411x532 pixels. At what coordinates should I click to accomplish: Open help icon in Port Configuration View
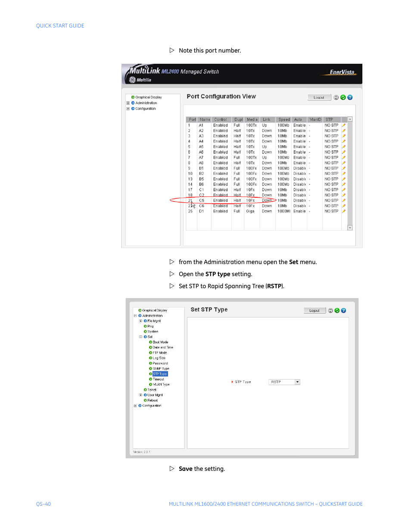coord(350,97)
